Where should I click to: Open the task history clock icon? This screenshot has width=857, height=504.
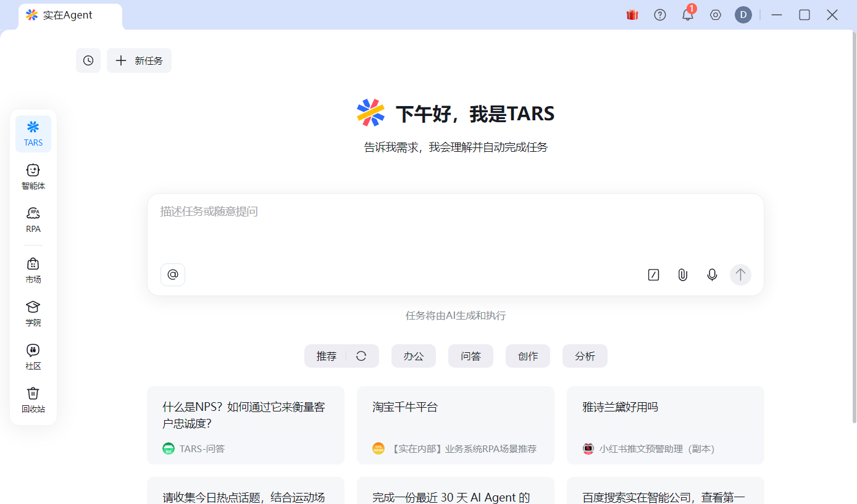(88, 60)
